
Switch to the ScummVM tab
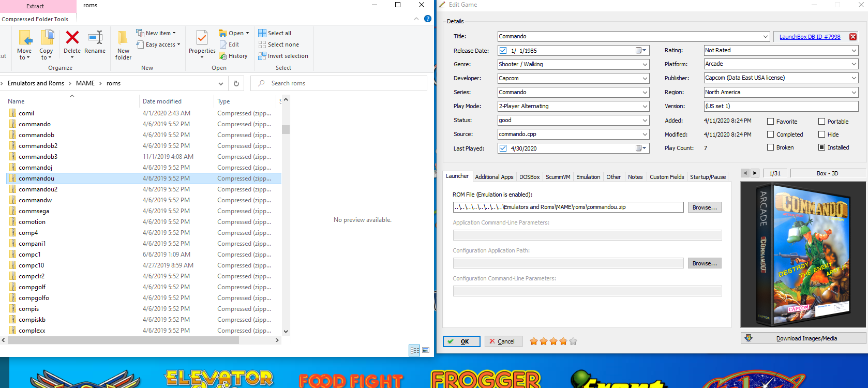pos(558,177)
